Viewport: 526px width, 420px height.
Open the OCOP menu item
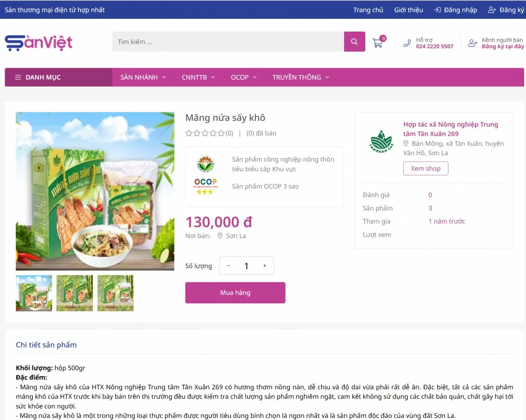point(244,77)
